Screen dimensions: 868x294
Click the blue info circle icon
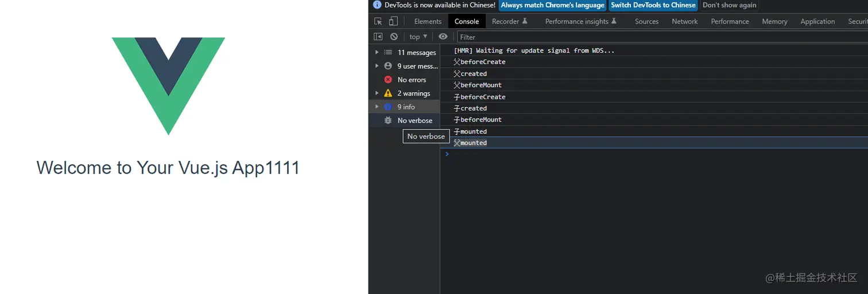coord(388,107)
